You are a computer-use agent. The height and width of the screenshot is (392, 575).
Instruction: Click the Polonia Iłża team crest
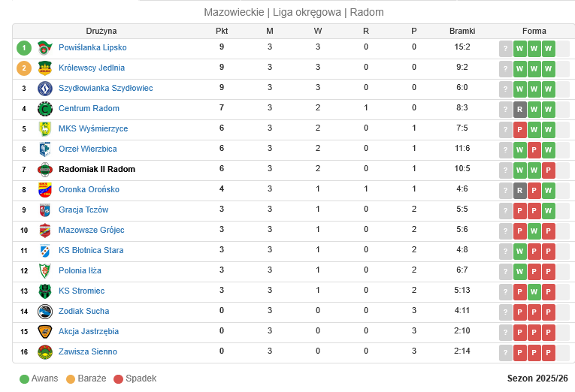point(45,271)
